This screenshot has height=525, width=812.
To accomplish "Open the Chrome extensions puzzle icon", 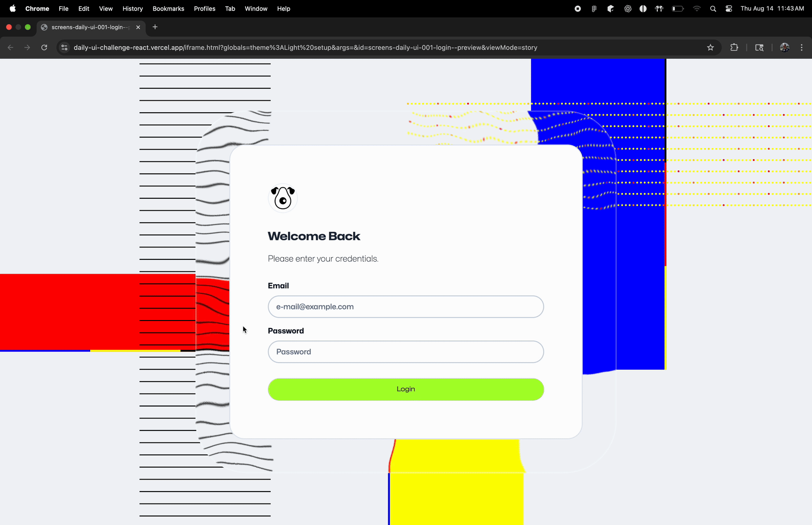I will pos(734,47).
